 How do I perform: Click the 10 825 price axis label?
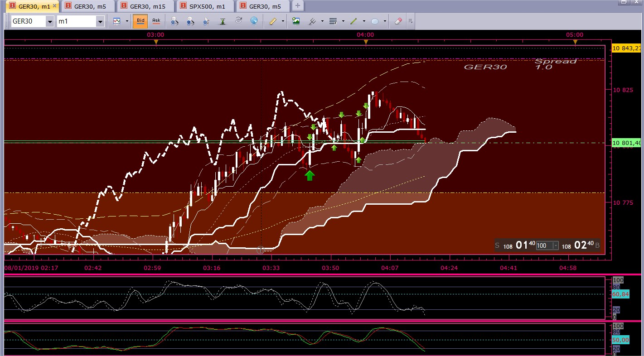click(623, 90)
